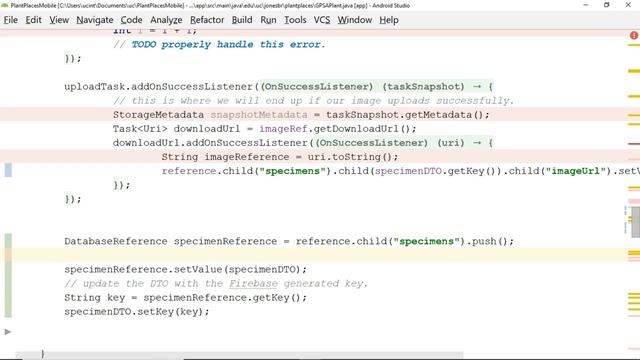
Task: Open the VCS menu
Action: tap(322, 20)
